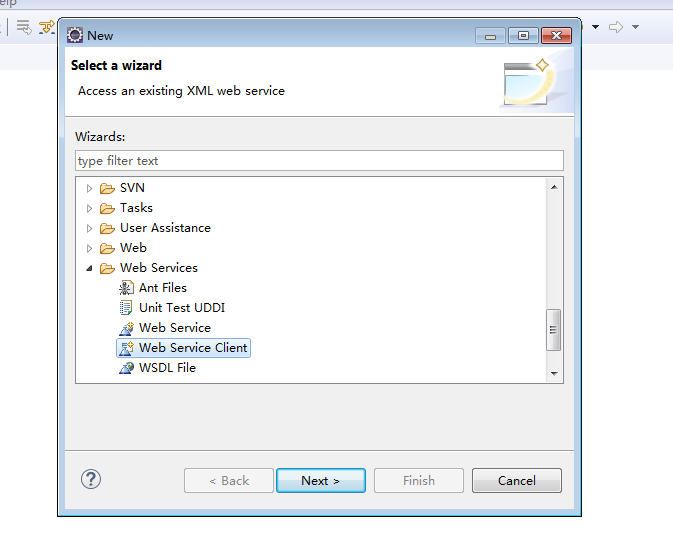Choose the Ant Files wizard

(x=163, y=288)
